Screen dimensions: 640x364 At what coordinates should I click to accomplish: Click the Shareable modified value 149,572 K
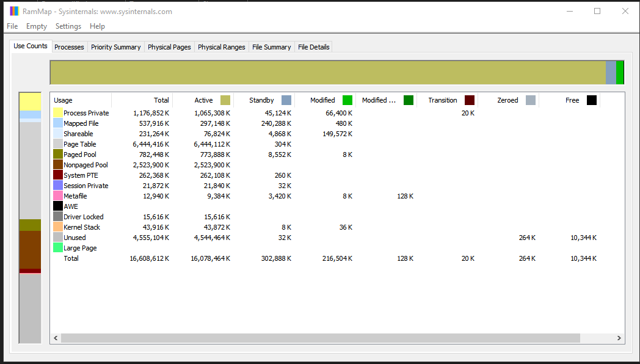pos(337,134)
